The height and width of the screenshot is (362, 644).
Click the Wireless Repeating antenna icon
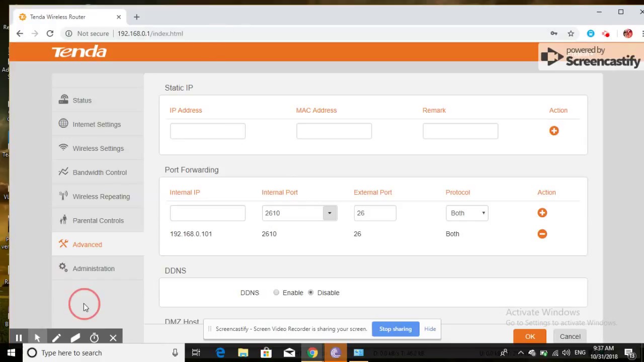pos(63,196)
